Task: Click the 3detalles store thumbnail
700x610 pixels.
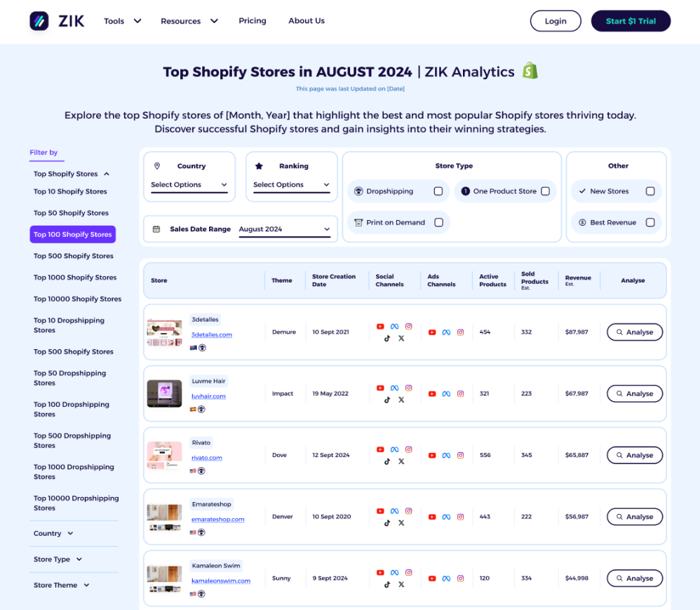Action: pos(164,332)
